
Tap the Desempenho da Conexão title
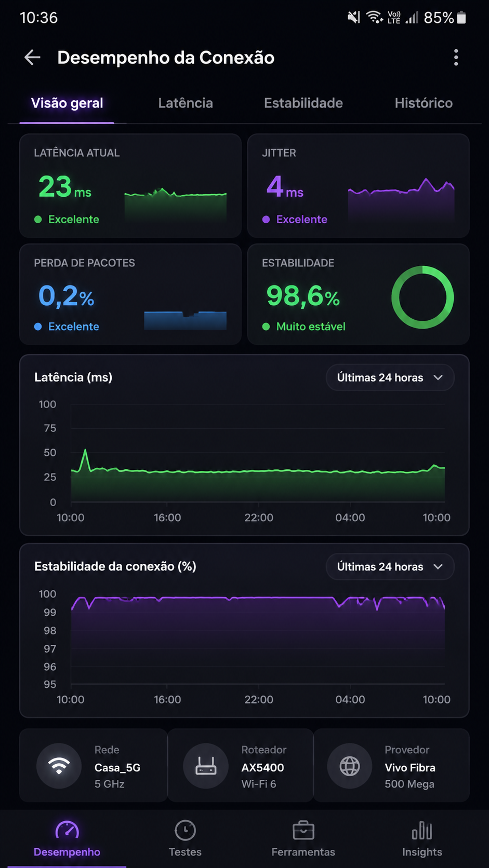tap(166, 58)
